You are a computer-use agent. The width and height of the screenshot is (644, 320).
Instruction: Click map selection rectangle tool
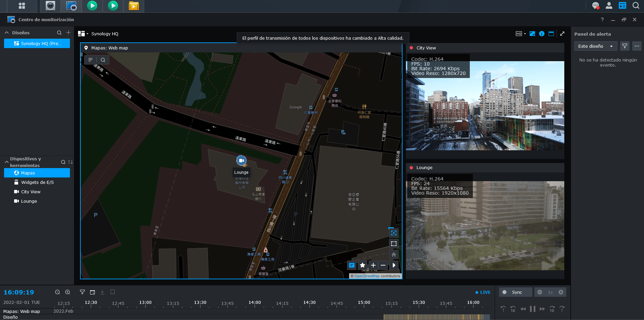(x=394, y=244)
